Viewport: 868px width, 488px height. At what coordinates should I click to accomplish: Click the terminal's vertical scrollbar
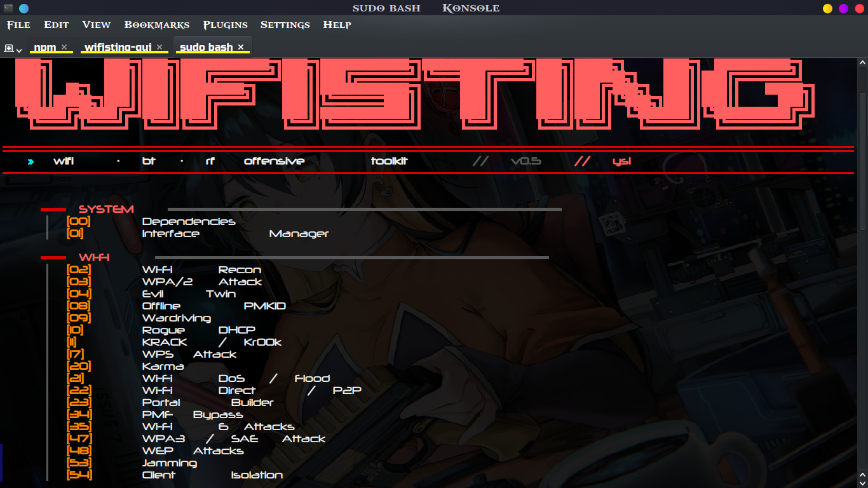click(863, 272)
